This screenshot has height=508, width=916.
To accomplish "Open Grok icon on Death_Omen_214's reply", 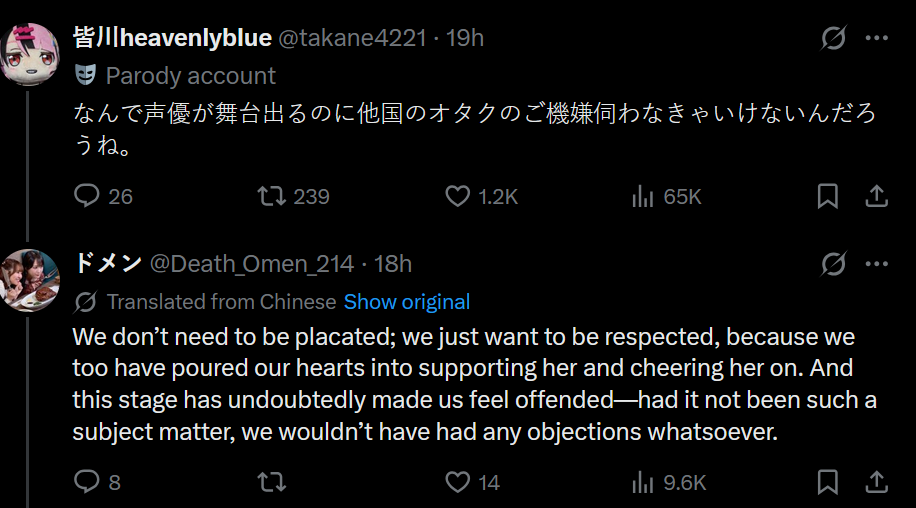I will pyautogui.click(x=833, y=264).
